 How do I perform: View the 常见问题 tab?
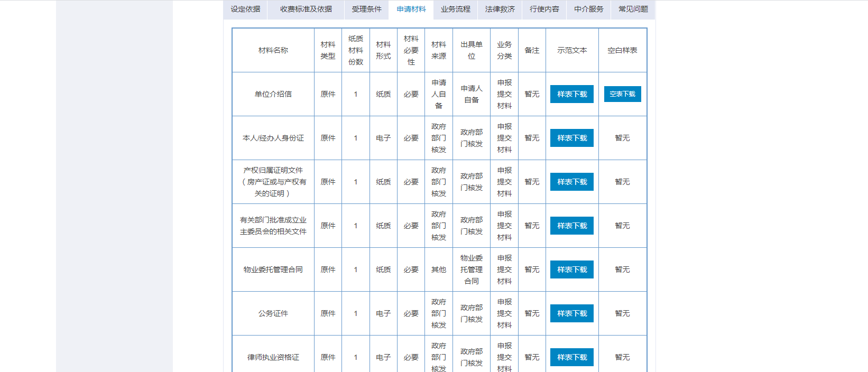633,10
